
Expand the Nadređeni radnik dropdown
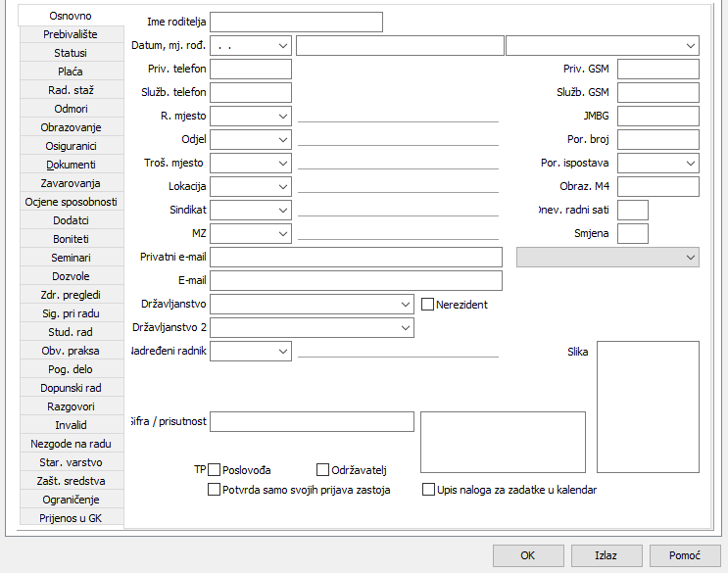(x=283, y=351)
